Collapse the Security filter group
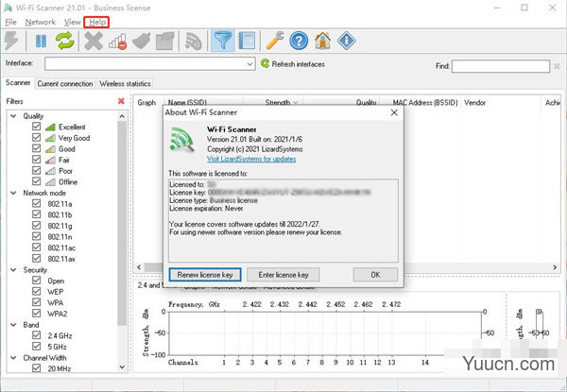This screenshot has height=392, width=567. (13, 270)
